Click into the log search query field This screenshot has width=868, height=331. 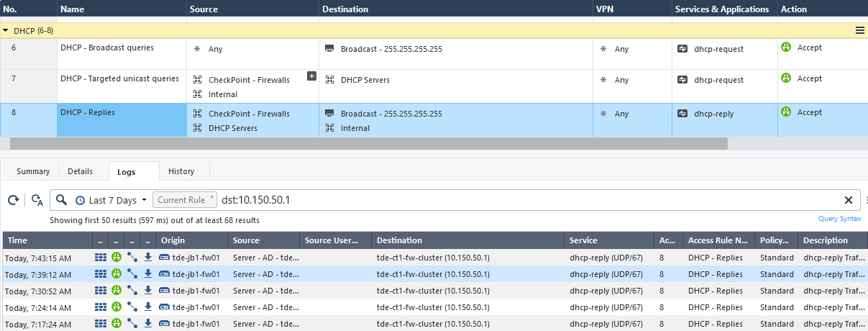point(503,200)
